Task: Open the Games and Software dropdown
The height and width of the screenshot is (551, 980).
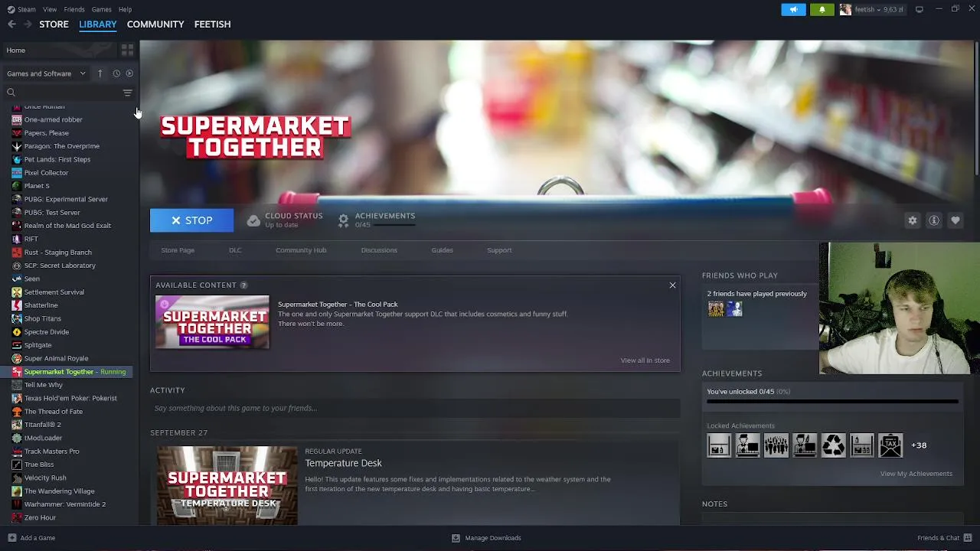Action: click(x=46, y=73)
